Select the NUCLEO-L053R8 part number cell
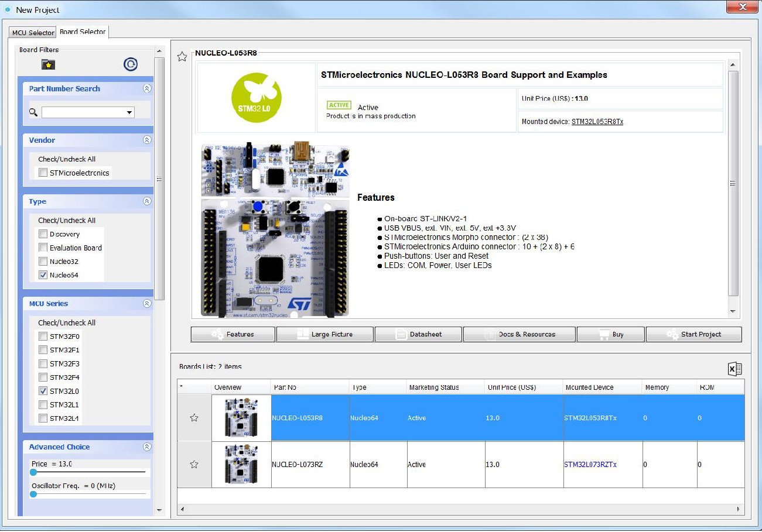 [x=310, y=418]
